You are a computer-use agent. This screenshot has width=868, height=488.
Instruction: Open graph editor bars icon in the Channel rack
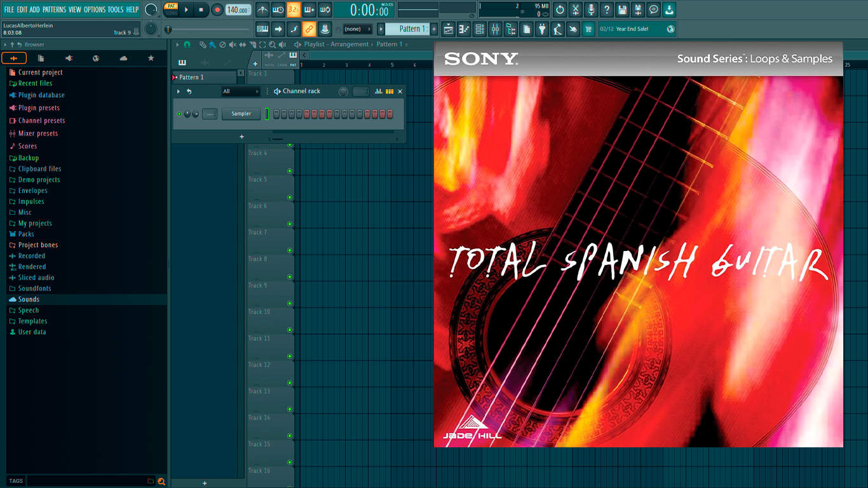[379, 91]
